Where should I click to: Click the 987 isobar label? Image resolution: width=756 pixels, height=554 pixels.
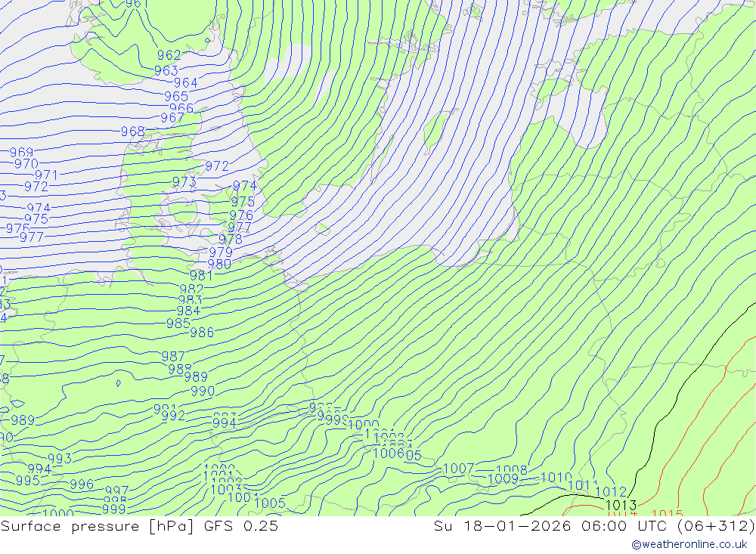pos(173,356)
